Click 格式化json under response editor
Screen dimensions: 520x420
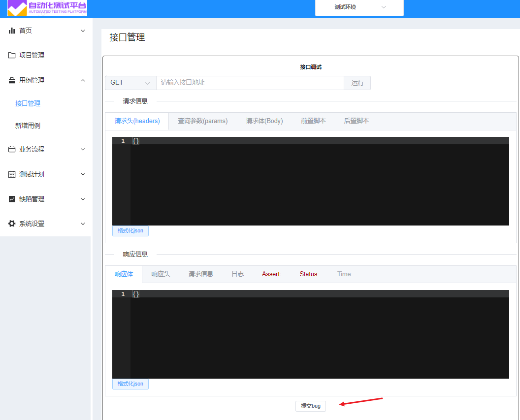pos(130,384)
